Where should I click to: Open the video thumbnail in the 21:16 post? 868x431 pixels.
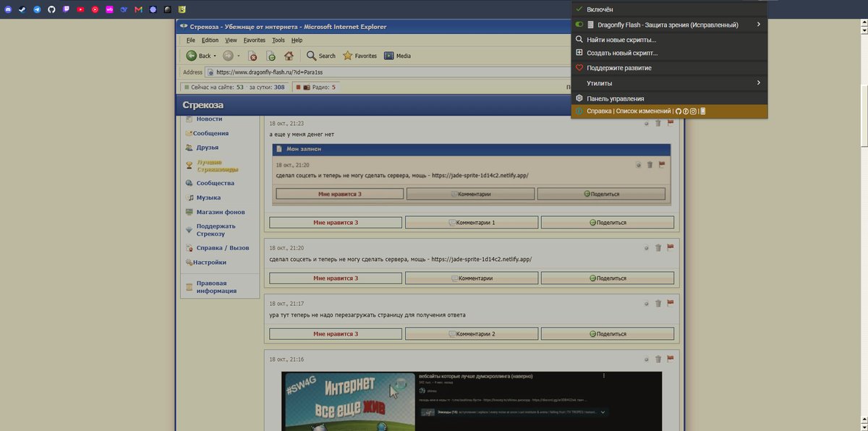tap(349, 401)
